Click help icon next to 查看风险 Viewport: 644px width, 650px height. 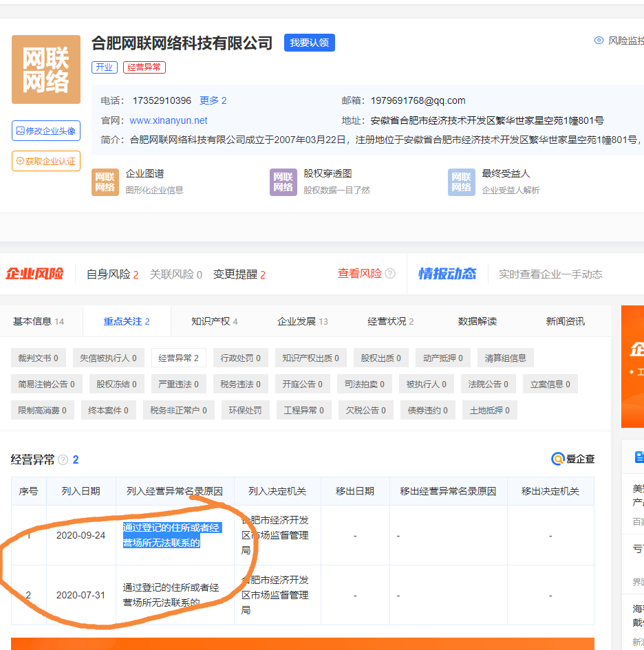[390, 274]
